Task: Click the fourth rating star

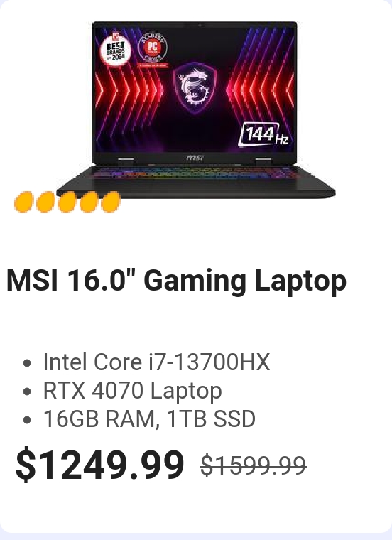Action: (x=89, y=202)
